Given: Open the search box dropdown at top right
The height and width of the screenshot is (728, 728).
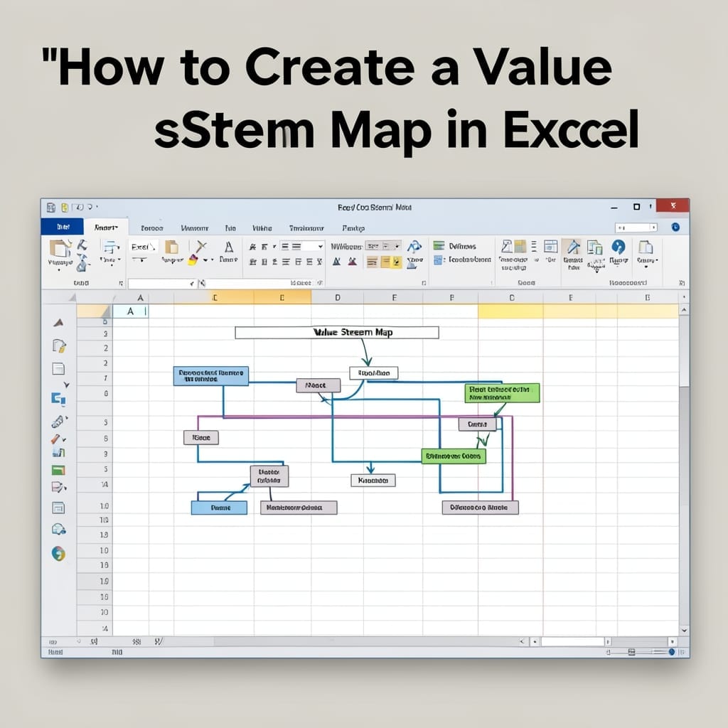Looking at the screenshot, I should point(654,227).
